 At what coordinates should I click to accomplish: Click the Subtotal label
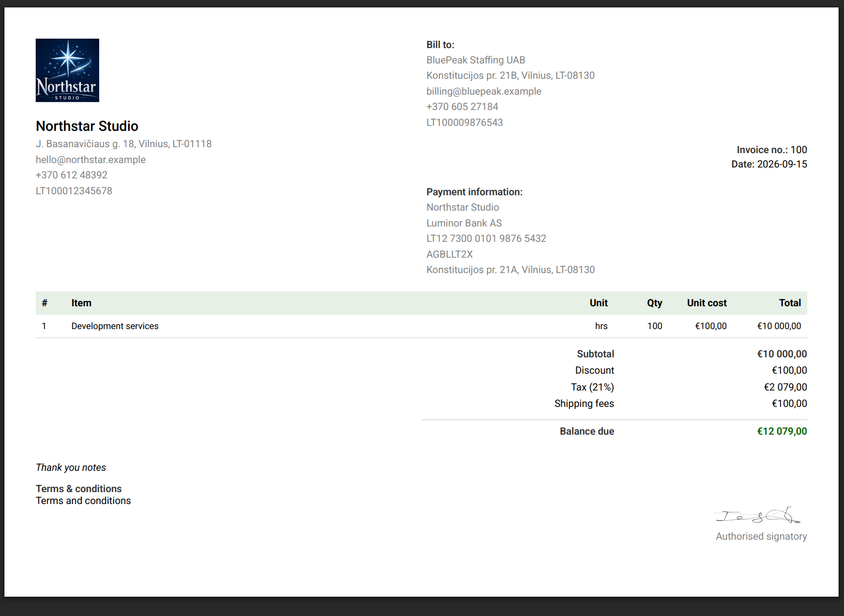tap(596, 354)
